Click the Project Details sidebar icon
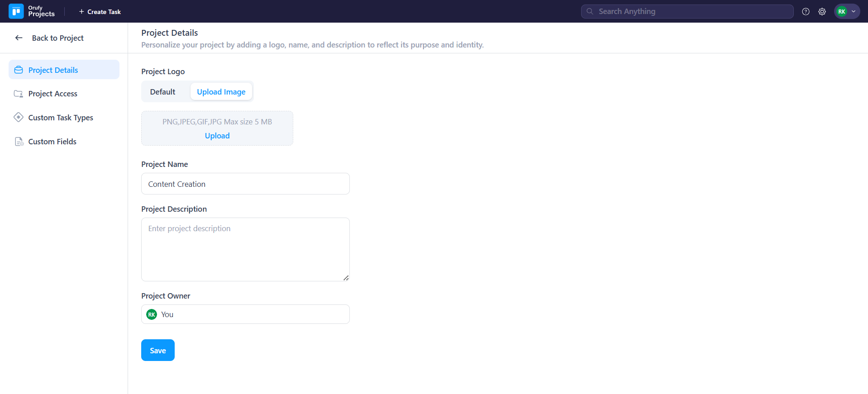The height and width of the screenshot is (394, 868). click(x=19, y=70)
